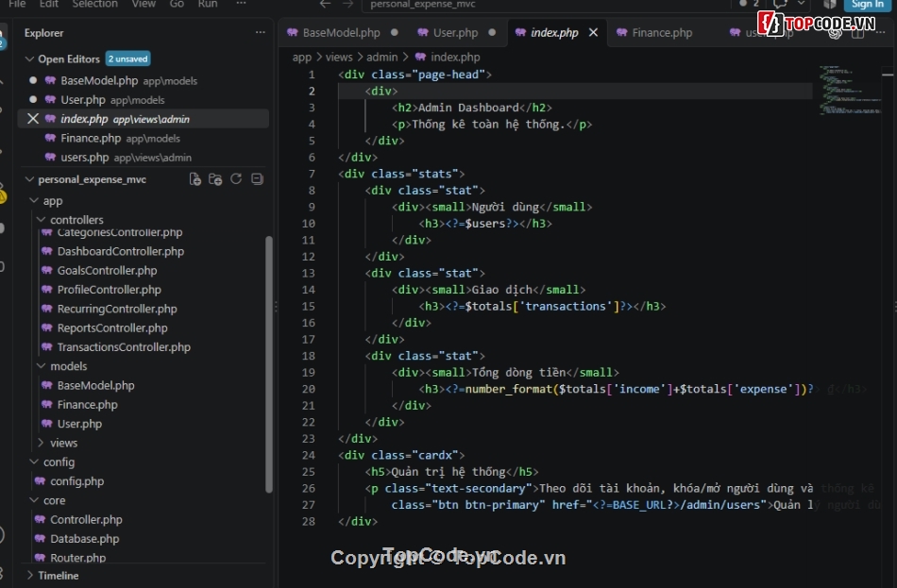The width and height of the screenshot is (897, 588).
Task: Click 'admin' in the breadcrumb path
Action: coord(381,58)
